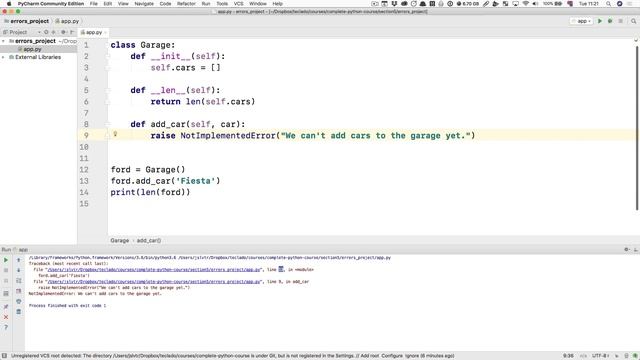Hide the Run tool window
The width and height of the screenshot is (640, 360).
pyautogui.click(x=636, y=249)
